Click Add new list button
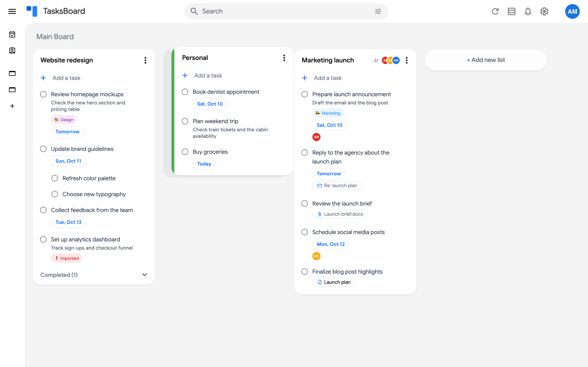Image resolution: width=588 pixels, height=367 pixels. tap(486, 60)
